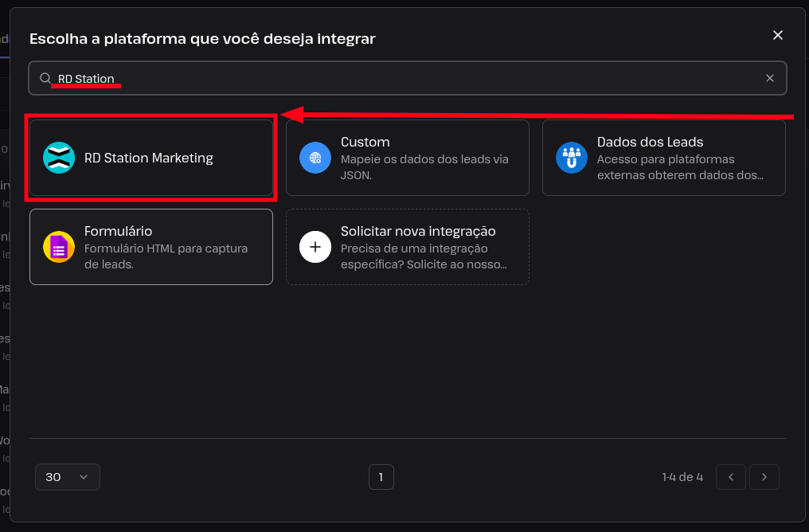Click the magnifier icon in search field

45,78
